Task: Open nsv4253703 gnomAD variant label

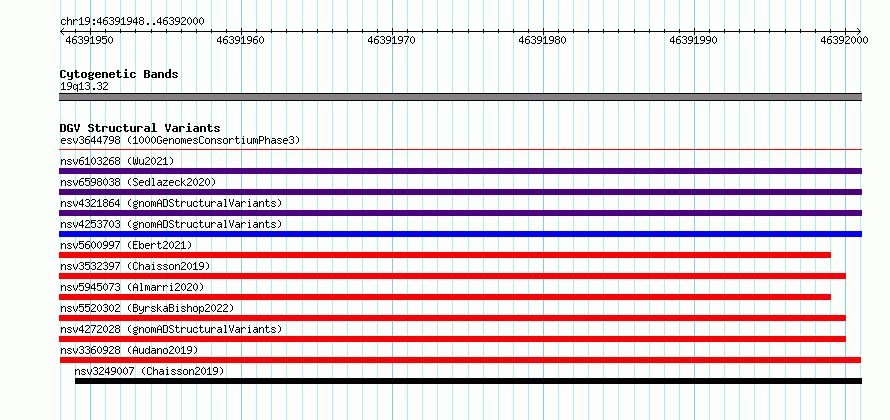Action: click(171, 224)
